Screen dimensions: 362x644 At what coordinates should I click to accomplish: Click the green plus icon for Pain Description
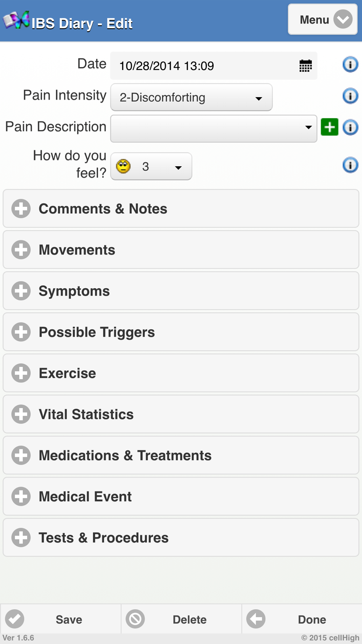point(329,127)
